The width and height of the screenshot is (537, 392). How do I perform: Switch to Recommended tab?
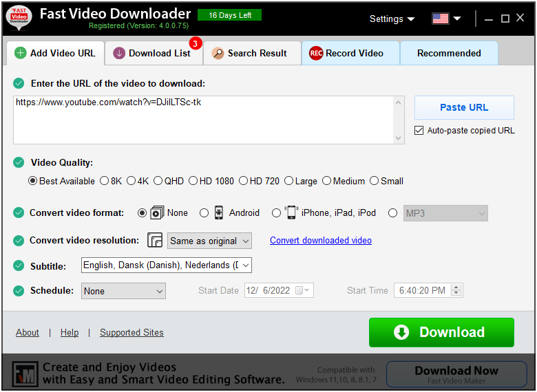pos(449,53)
